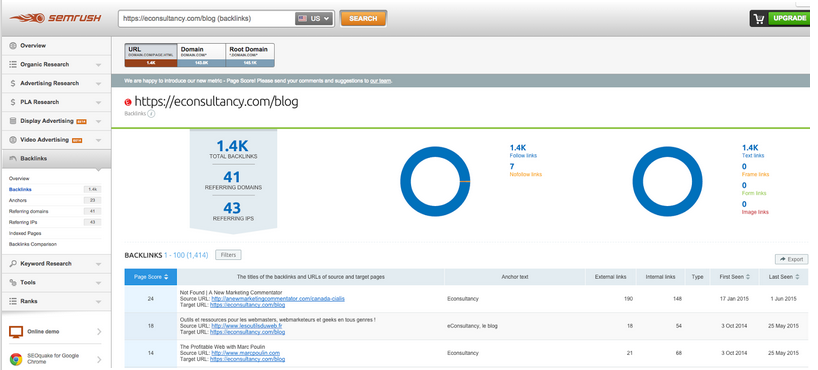The image size is (818, 370).
Task: Click the econsultancy favicon beside page title
Action: click(x=128, y=102)
